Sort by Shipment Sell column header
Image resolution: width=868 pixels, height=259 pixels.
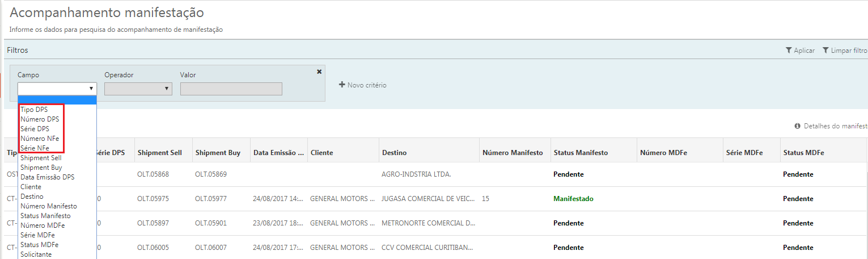[159, 153]
